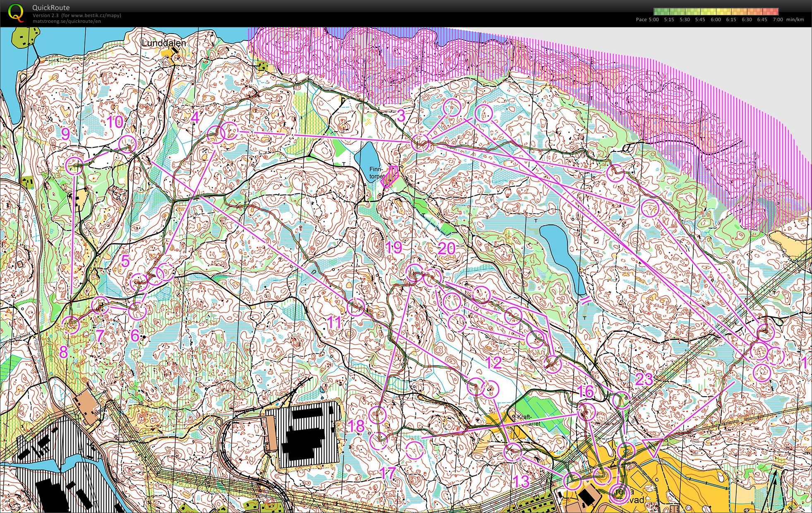Screen dimensions: 812x513
Task: Click the 5:30 pace label
Action: click(685, 19)
